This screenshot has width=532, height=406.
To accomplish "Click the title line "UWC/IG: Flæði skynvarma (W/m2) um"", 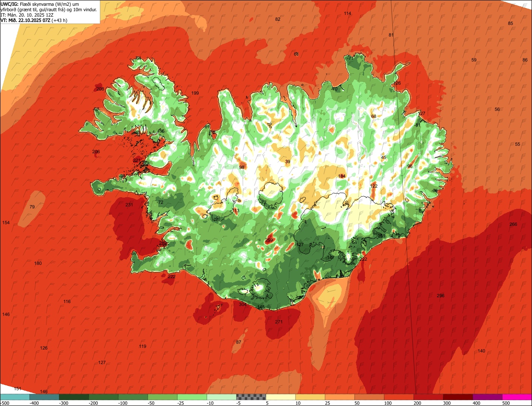I will point(40,4).
